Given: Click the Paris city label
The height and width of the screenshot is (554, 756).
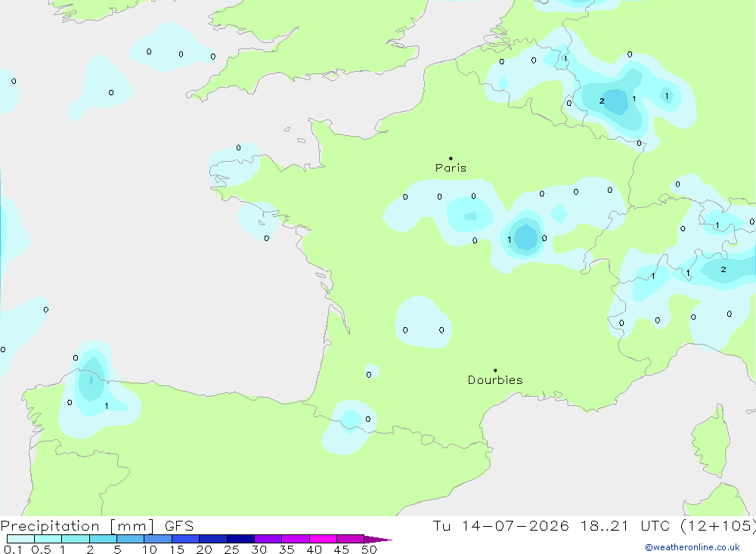Looking at the screenshot, I should click(451, 168).
